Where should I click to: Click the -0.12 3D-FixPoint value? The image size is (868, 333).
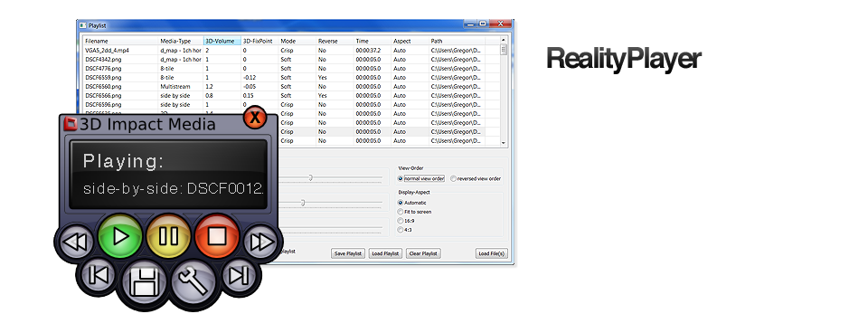[259, 78]
